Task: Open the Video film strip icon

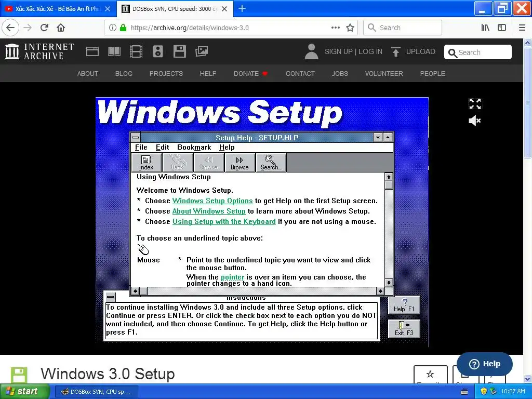Action: 136,51
